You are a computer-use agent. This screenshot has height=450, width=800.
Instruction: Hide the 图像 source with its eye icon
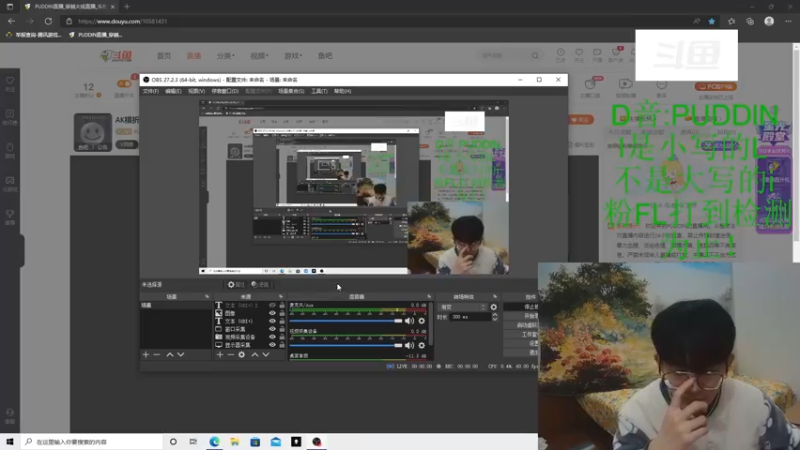click(272, 313)
